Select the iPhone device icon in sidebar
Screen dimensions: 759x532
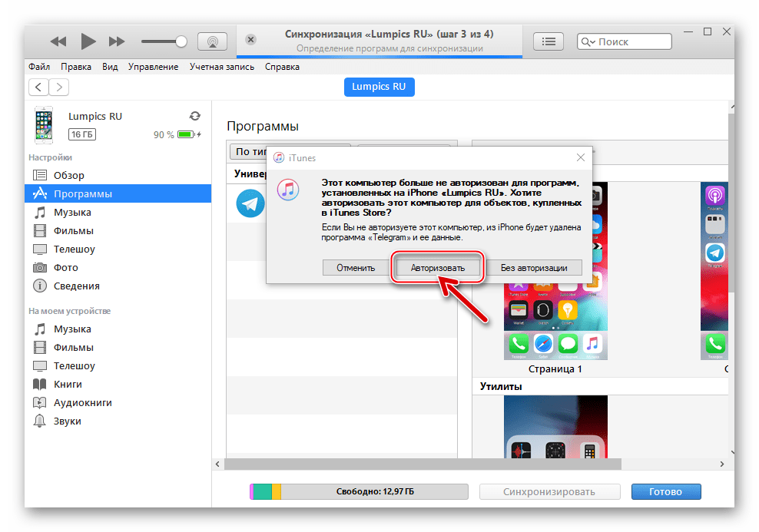point(44,124)
